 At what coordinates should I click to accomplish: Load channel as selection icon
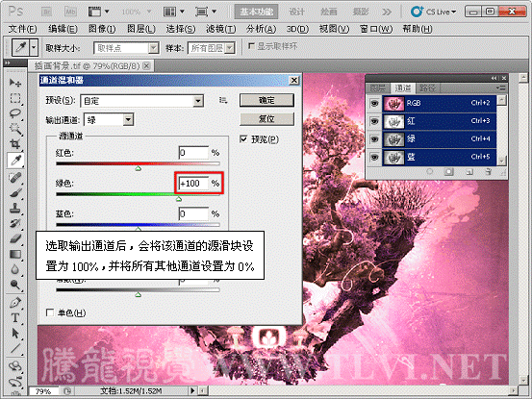(429, 172)
